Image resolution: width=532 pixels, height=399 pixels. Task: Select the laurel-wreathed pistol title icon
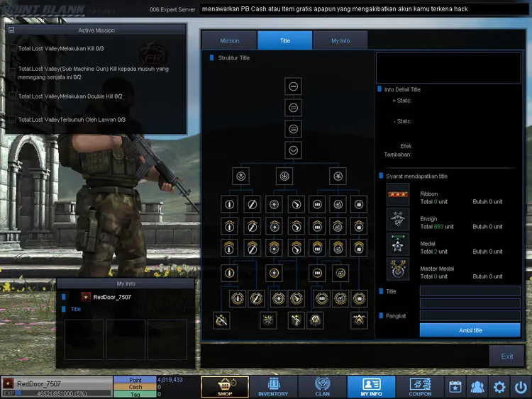(x=297, y=298)
